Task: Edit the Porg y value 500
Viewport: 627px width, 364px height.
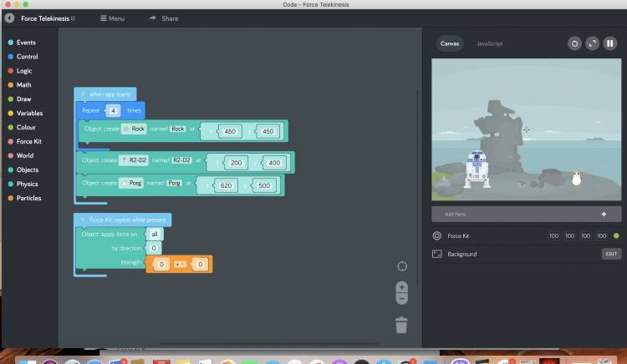Action: tap(264, 185)
